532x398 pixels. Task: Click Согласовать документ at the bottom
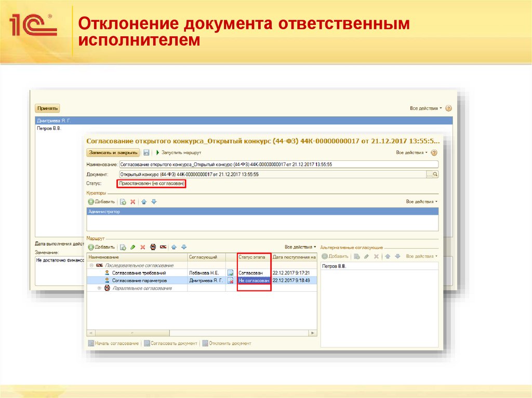click(172, 343)
